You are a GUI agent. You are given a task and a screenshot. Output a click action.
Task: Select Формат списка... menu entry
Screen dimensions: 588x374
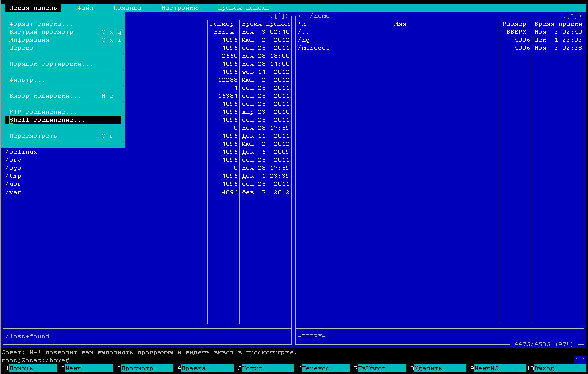tap(41, 24)
